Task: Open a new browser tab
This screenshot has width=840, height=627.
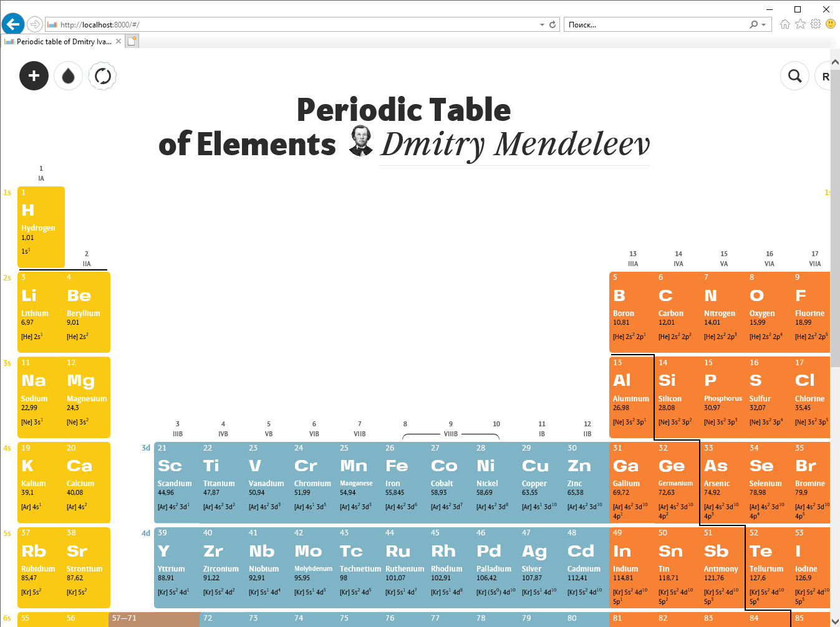Action: (x=132, y=41)
